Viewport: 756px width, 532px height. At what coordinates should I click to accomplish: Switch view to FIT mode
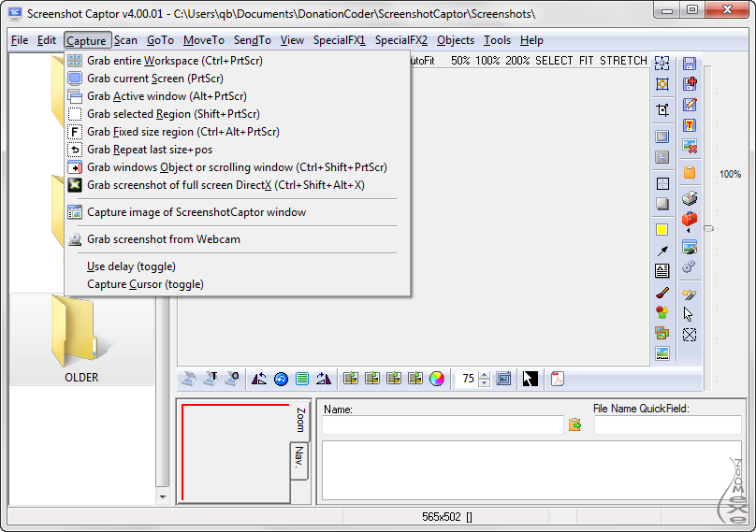point(587,61)
